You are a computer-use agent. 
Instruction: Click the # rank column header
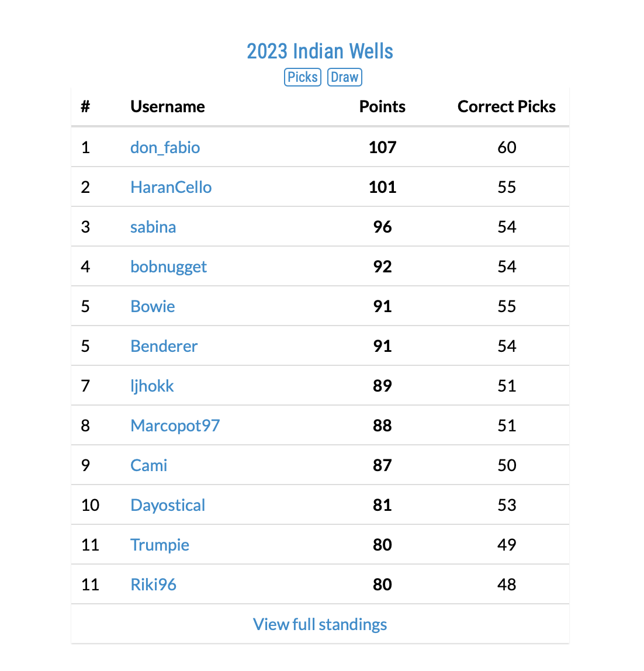[x=85, y=106]
